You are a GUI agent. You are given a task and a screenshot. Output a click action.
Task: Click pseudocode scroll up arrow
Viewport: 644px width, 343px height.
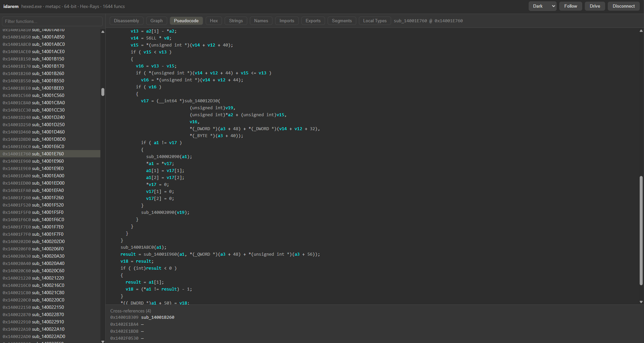point(641,31)
